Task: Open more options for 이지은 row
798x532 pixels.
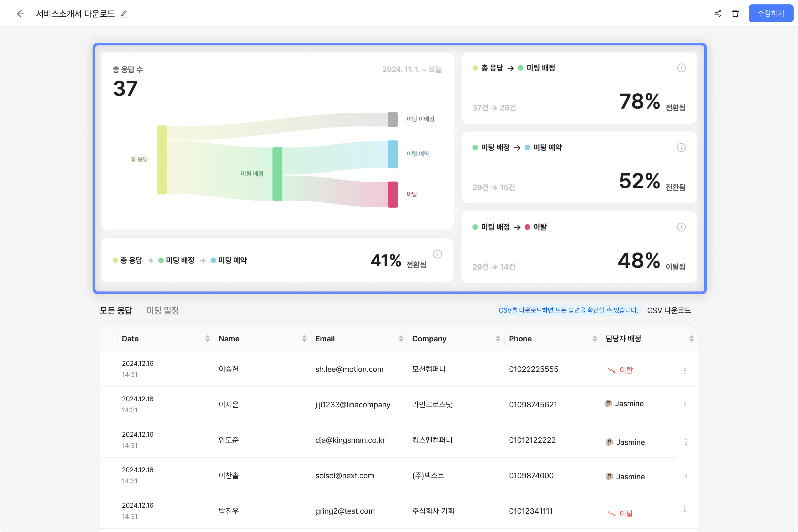Action: tap(685, 403)
